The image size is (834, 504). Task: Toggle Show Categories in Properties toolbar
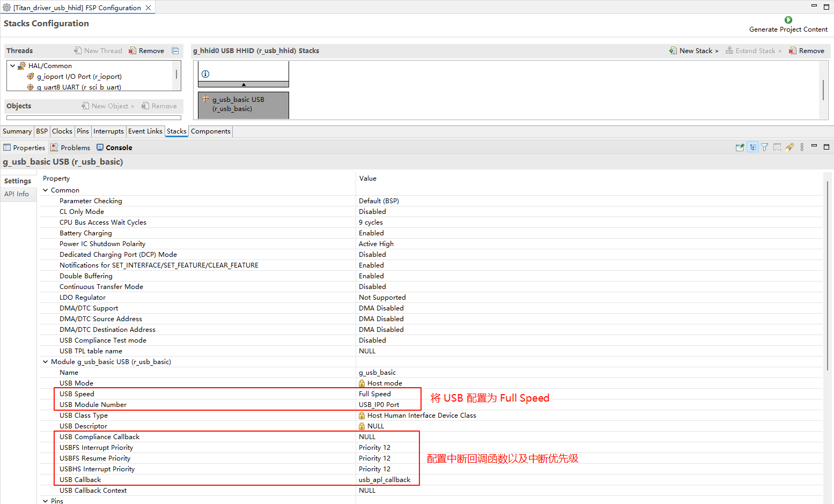pyautogui.click(x=752, y=147)
